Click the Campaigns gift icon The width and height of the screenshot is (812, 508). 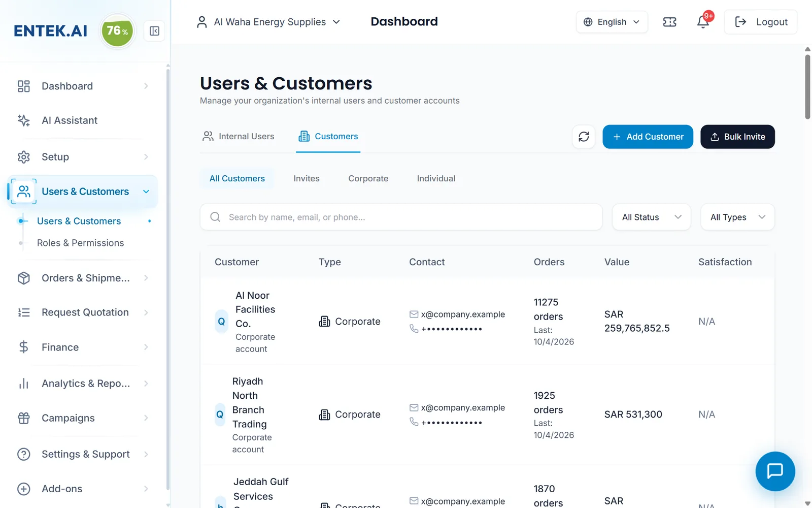click(24, 418)
